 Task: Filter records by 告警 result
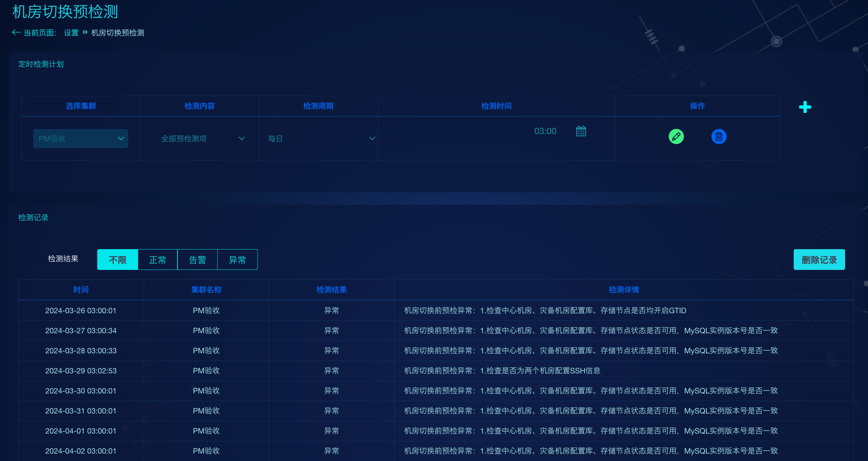(x=198, y=260)
